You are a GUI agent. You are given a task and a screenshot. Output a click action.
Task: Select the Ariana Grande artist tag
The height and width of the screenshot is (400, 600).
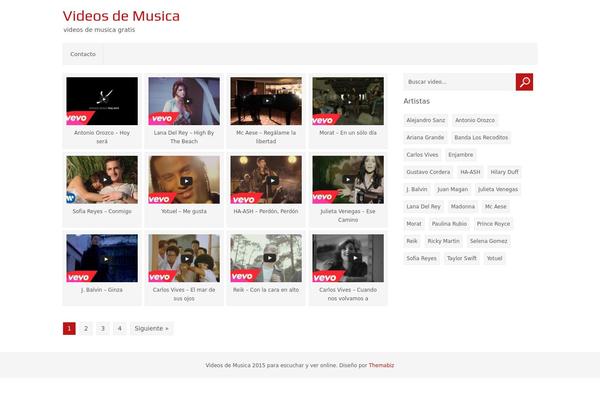tap(425, 137)
